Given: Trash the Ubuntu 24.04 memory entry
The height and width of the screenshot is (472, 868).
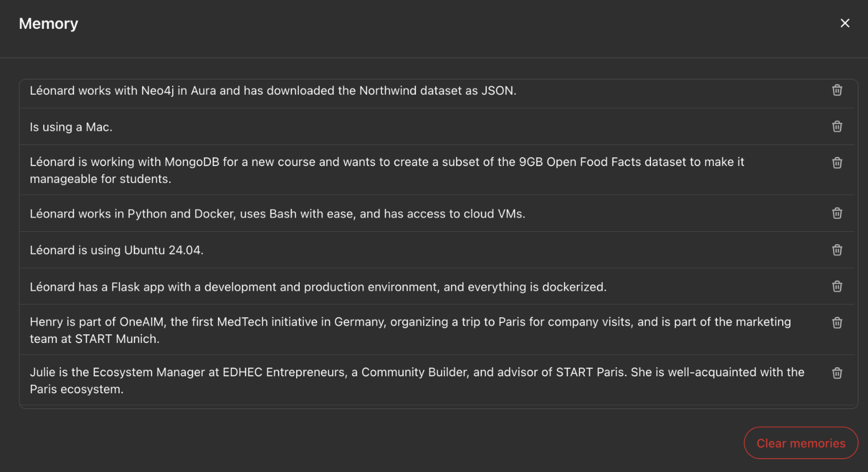Looking at the screenshot, I should coord(837,250).
